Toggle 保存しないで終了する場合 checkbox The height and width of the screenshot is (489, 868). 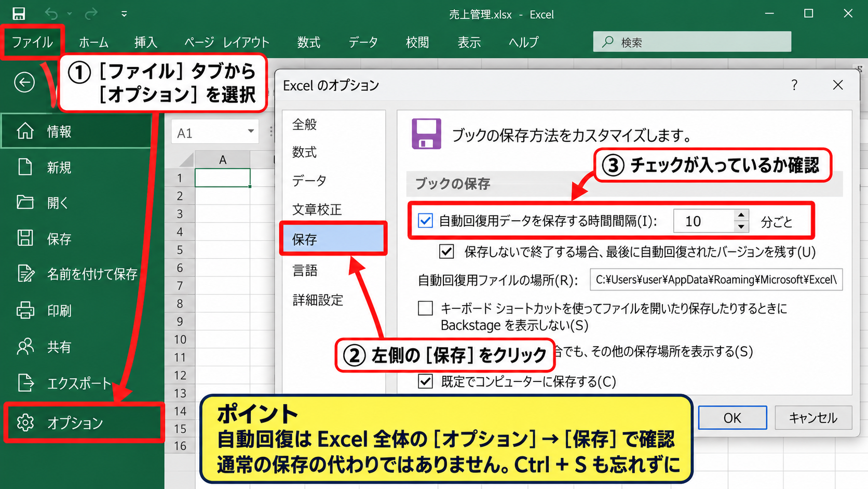(x=446, y=252)
